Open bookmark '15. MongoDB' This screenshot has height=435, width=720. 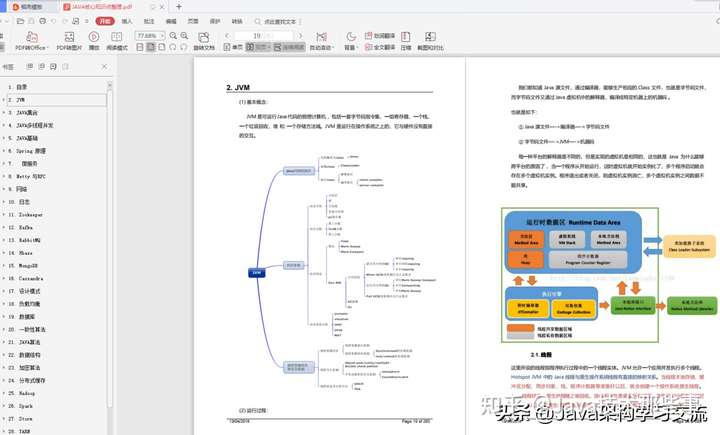(x=23, y=266)
